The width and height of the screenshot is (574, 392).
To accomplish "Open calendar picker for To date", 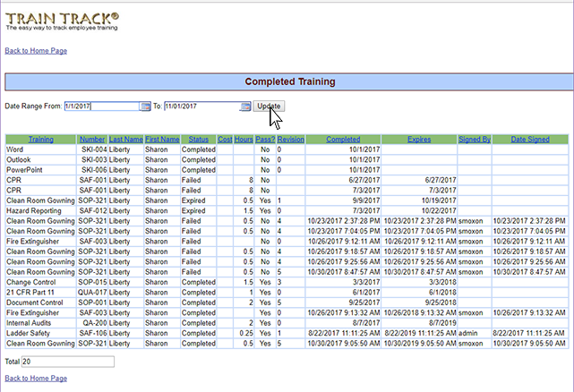I will tap(245, 107).
